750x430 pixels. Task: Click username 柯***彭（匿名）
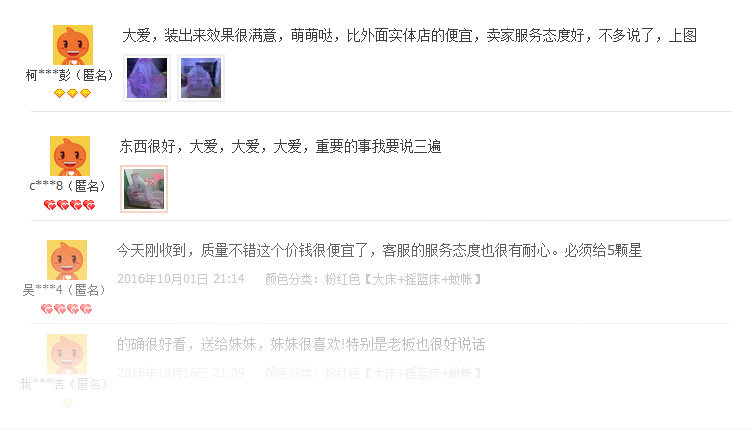69,75
